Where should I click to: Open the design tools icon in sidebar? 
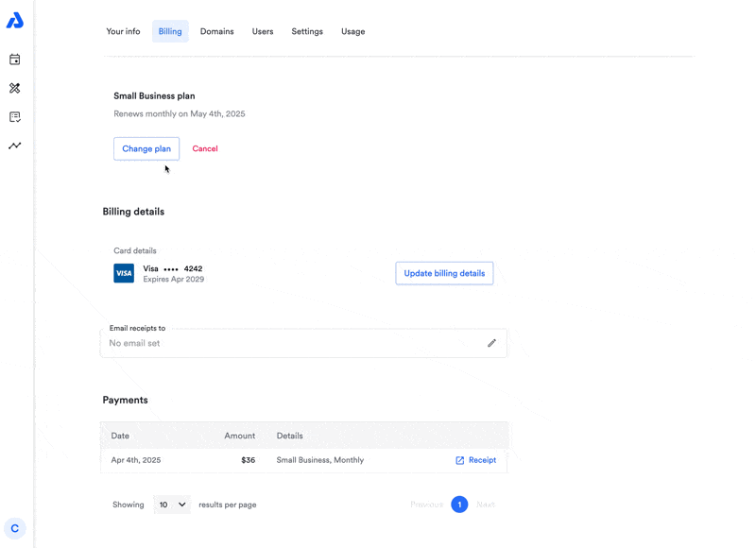click(x=15, y=88)
